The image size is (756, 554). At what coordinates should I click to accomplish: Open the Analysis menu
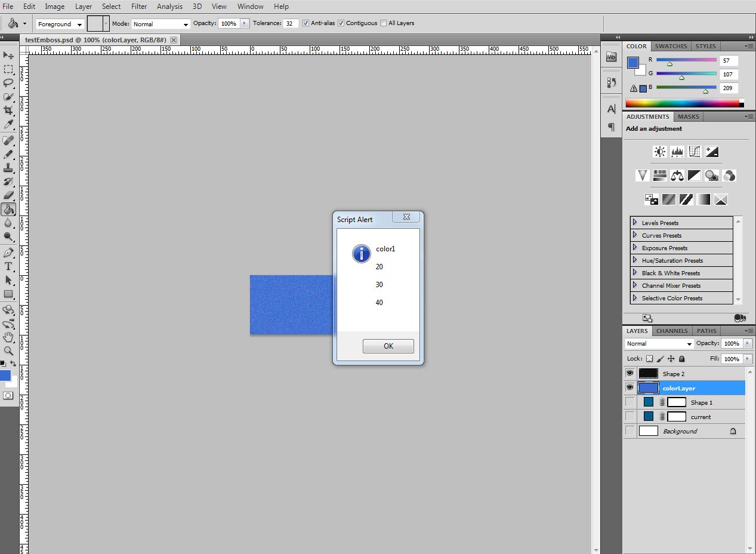click(x=169, y=7)
